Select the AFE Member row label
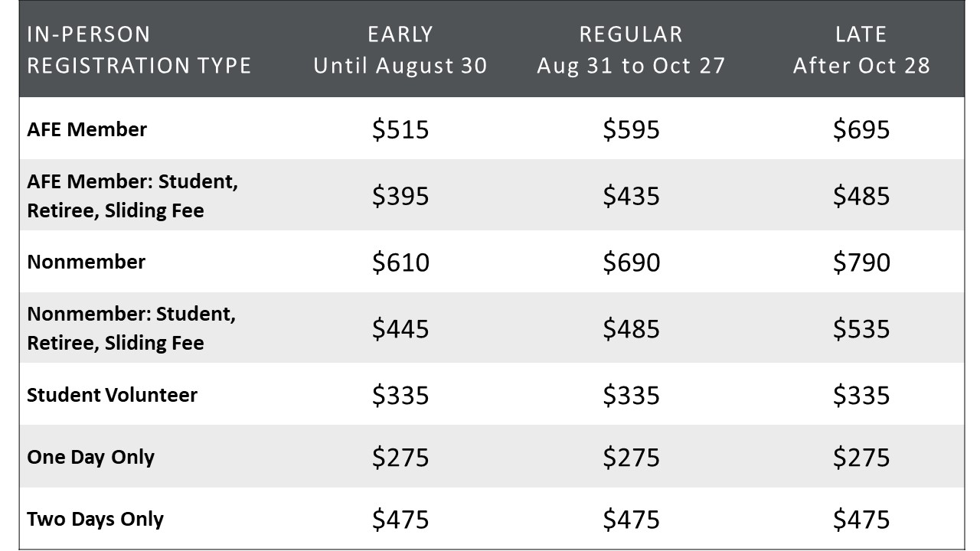Screen dimensions: 980x551 (x=87, y=129)
